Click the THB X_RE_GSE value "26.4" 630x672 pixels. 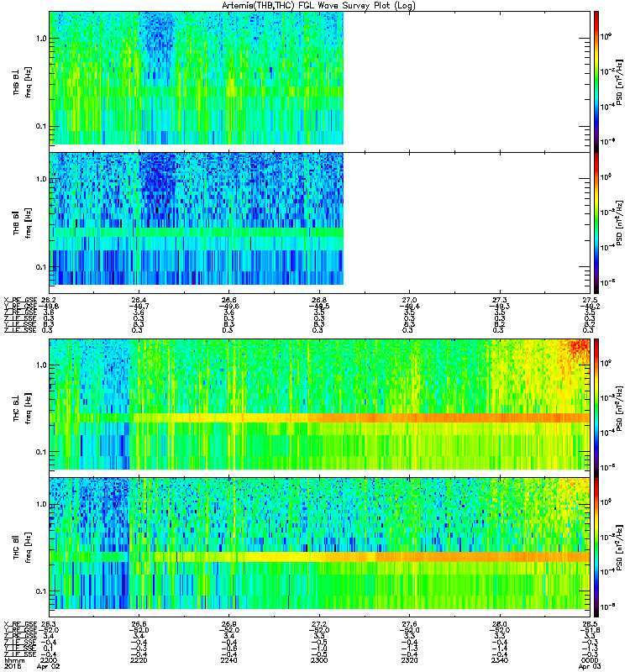pyautogui.click(x=139, y=300)
